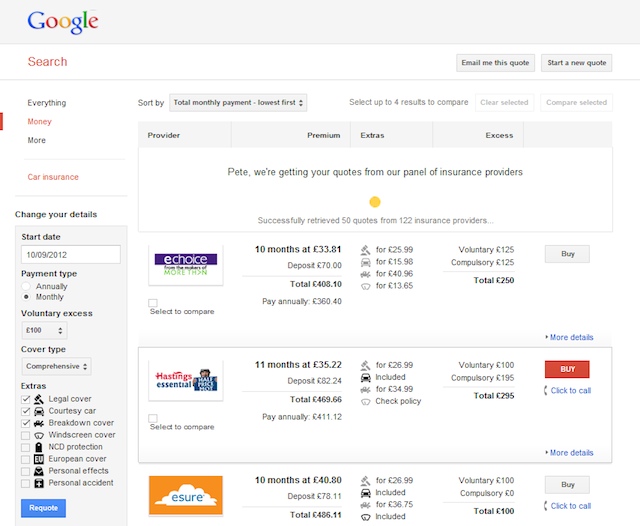Screen dimensions: 640x526
Task: Click the yellow loading progress dot
Action: point(375,202)
